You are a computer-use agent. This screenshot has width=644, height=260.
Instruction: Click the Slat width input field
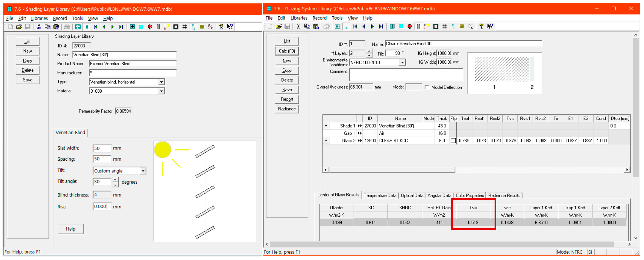point(102,148)
